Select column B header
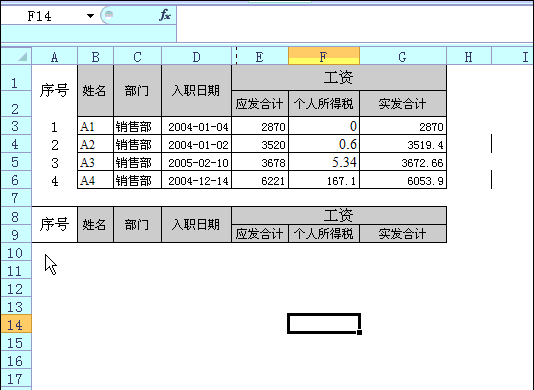Image resolution: width=534 pixels, height=390 pixels. point(95,57)
